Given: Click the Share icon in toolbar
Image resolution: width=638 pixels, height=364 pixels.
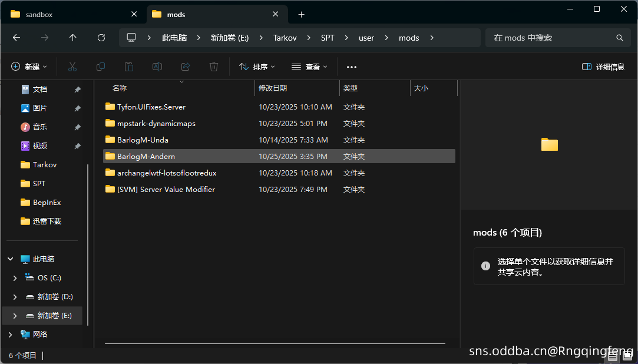Looking at the screenshot, I should point(186,67).
